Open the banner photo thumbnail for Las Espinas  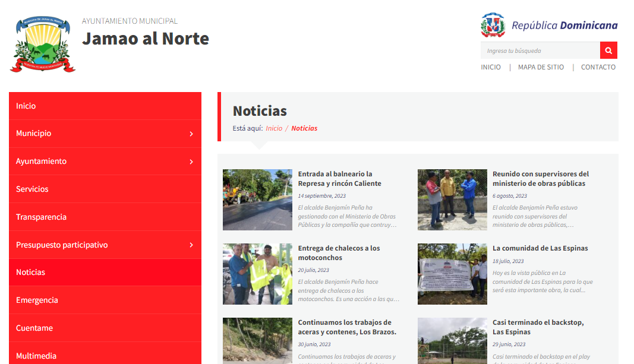click(x=452, y=274)
